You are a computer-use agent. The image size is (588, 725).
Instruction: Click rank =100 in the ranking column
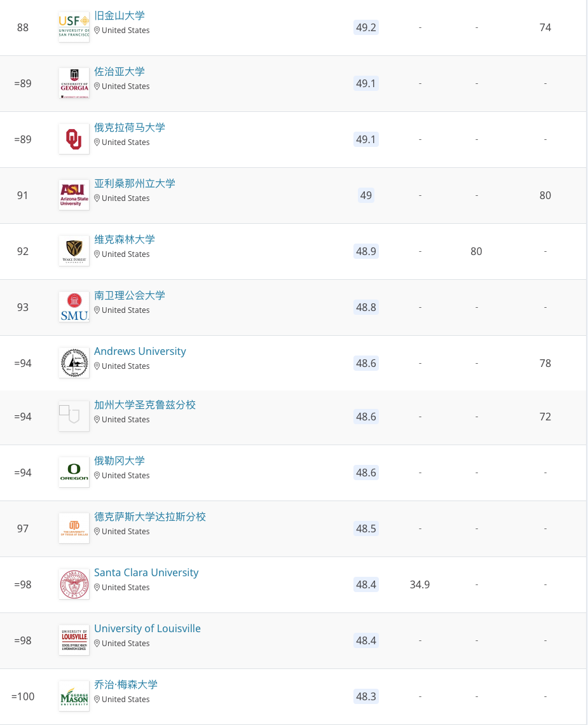point(23,697)
